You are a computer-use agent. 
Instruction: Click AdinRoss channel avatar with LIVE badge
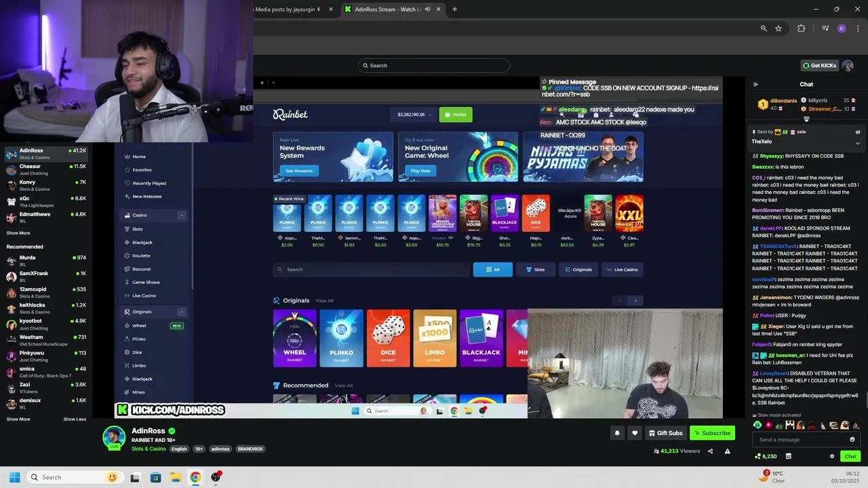coord(114,438)
